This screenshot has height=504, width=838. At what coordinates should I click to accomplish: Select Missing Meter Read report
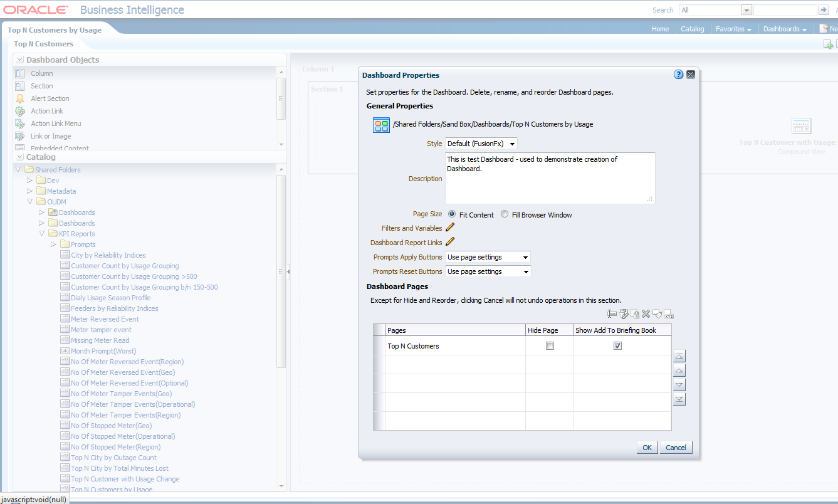coord(100,340)
